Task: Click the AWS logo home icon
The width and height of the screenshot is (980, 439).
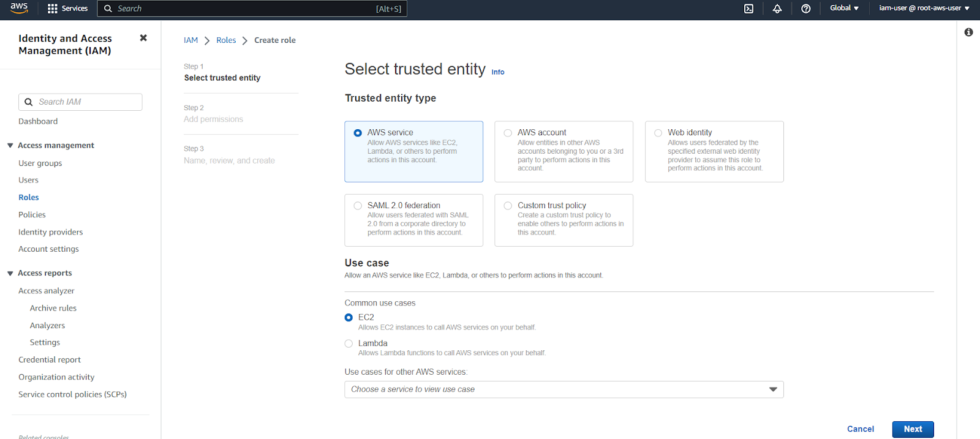Action: coord(19,8)
